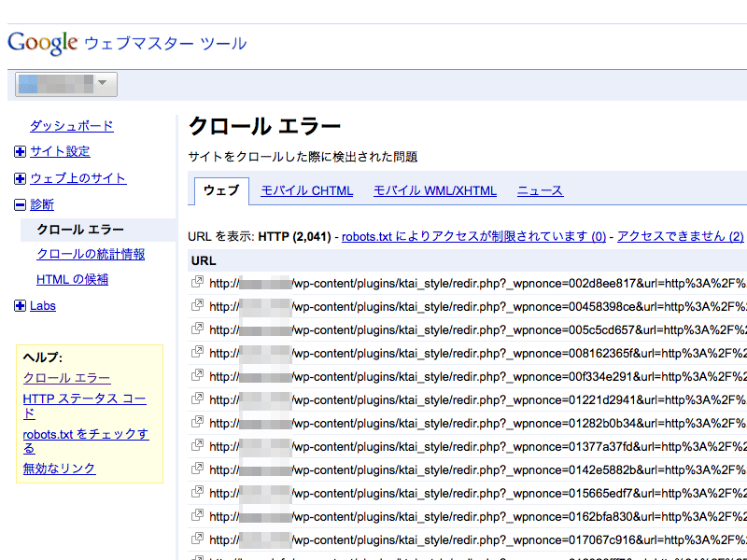Open external link icon for wpnonce=01282b0b34 row

[x=197, y=422]
